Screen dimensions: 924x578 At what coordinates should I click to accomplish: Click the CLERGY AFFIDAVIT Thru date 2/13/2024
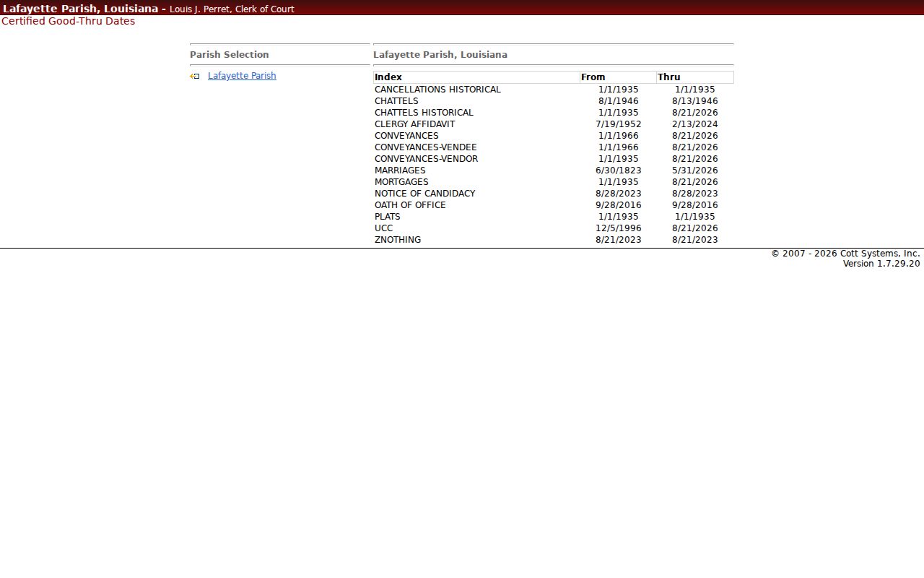[695, 124]
